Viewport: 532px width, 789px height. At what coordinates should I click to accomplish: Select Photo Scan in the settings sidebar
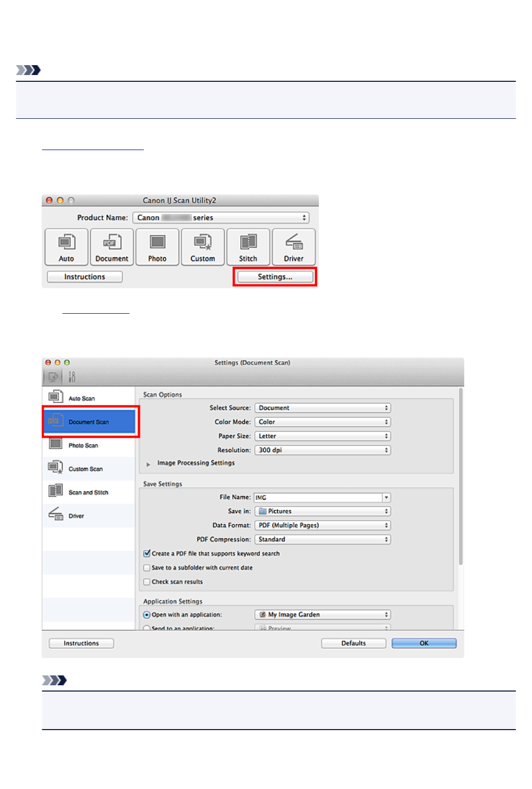89,445
